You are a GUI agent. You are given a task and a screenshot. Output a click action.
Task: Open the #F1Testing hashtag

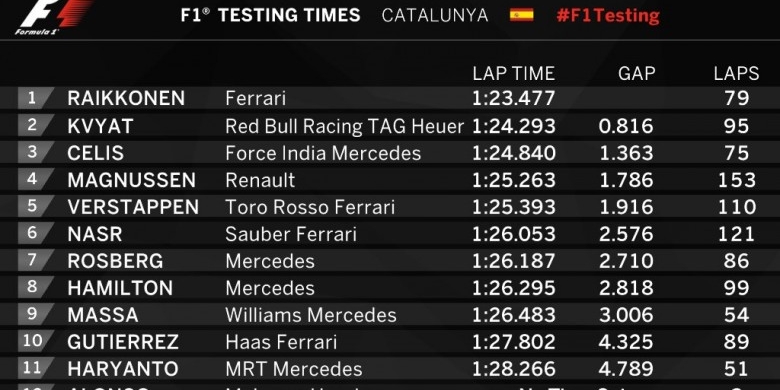pyautogui.click(x=608, y=15)
